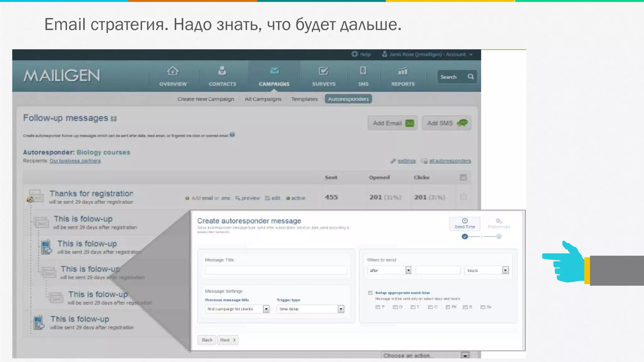Click the info icon after autoresponder description
This screenshot has width=644, height=362.
coord(232,135)
